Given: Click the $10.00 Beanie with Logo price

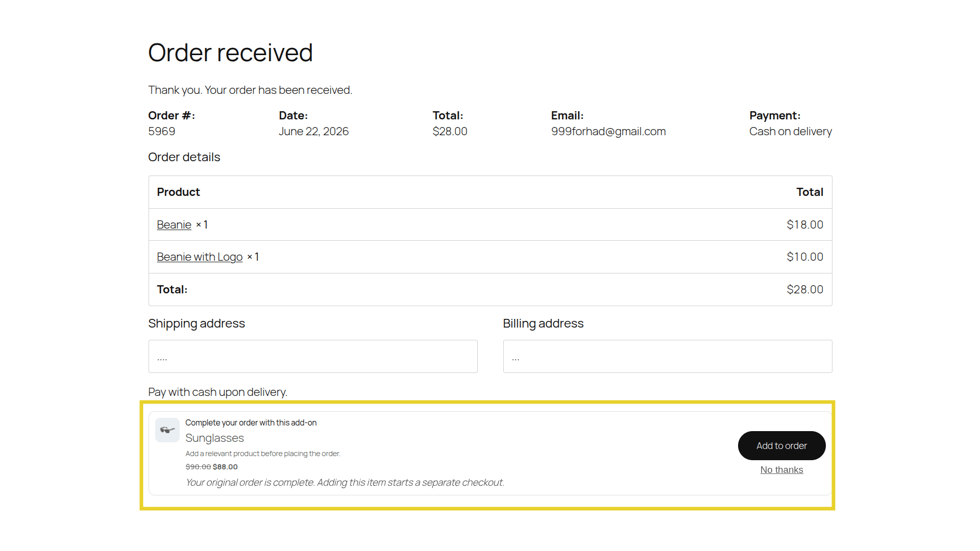Looking at the screenshot, I should point(805,257).
